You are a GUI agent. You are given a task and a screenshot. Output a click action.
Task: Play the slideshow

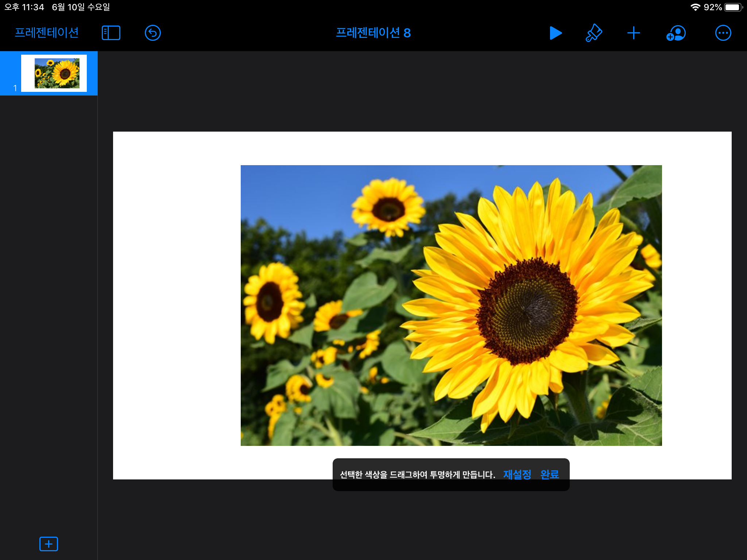tap(555, 33)
